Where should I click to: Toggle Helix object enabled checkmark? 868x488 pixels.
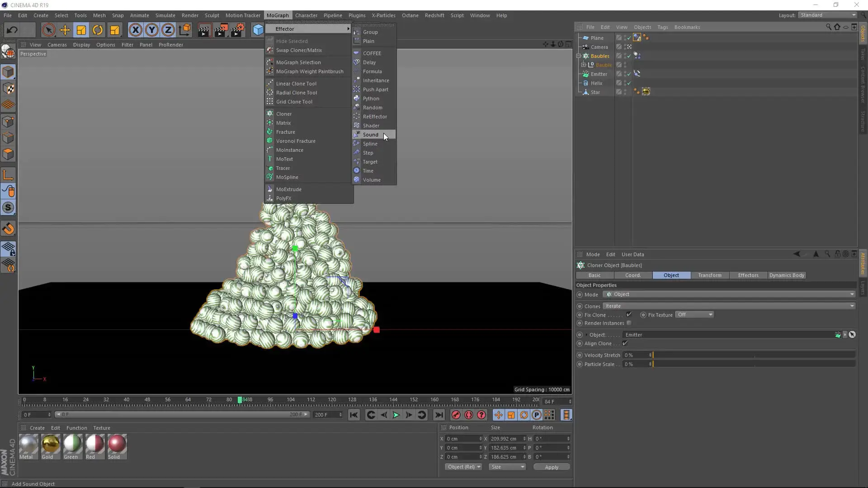pos(629,83)
